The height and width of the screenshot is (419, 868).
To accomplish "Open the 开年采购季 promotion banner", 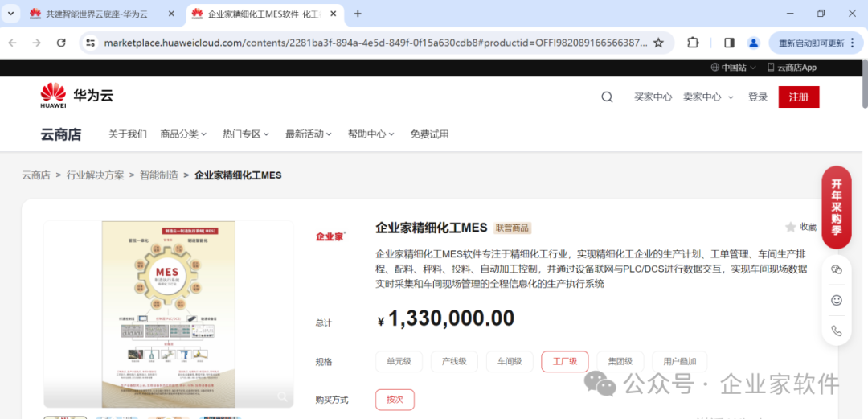I will coord(837,207).
